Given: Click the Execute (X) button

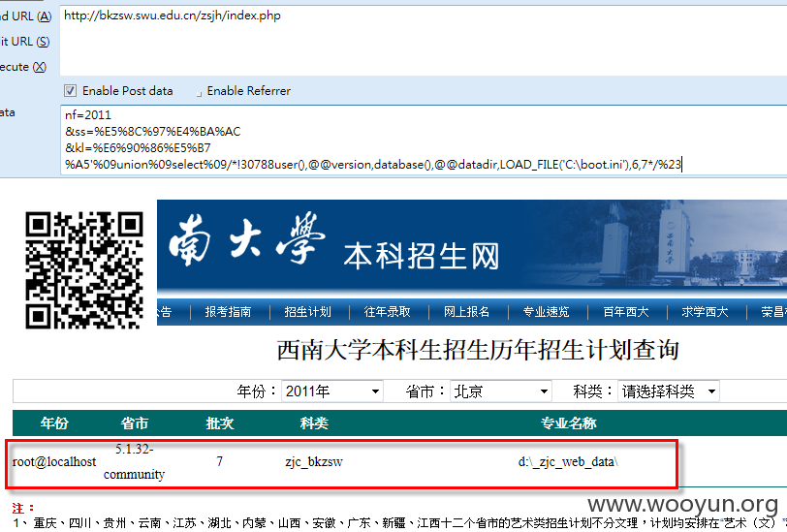Looking at the screenshot, I should tap(23, 67).
